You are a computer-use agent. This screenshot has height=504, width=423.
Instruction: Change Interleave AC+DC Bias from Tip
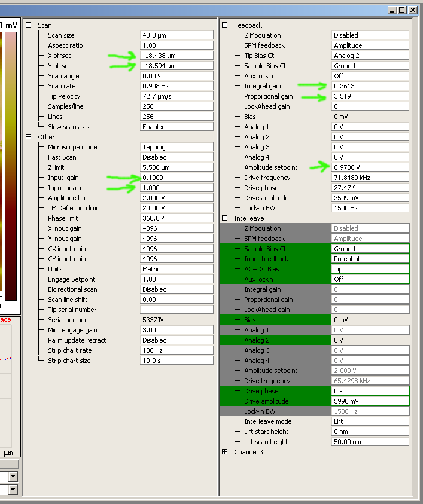pos(370,268)
